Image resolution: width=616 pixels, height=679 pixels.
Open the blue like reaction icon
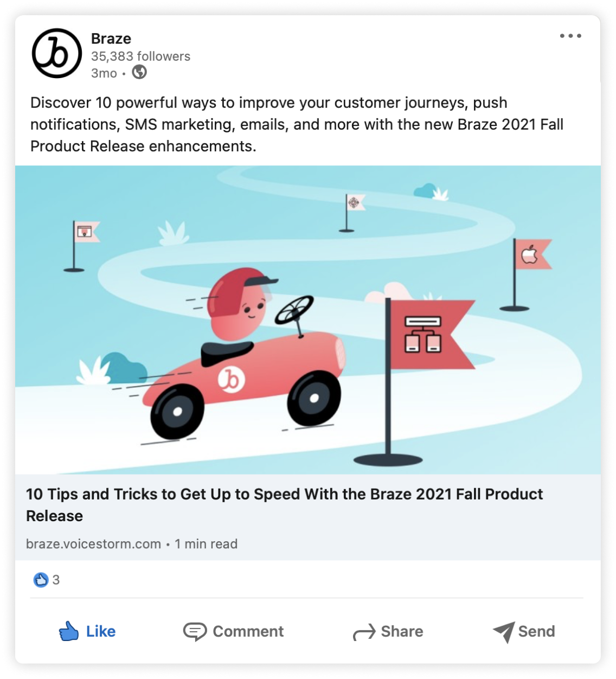[x=41, y=580]
